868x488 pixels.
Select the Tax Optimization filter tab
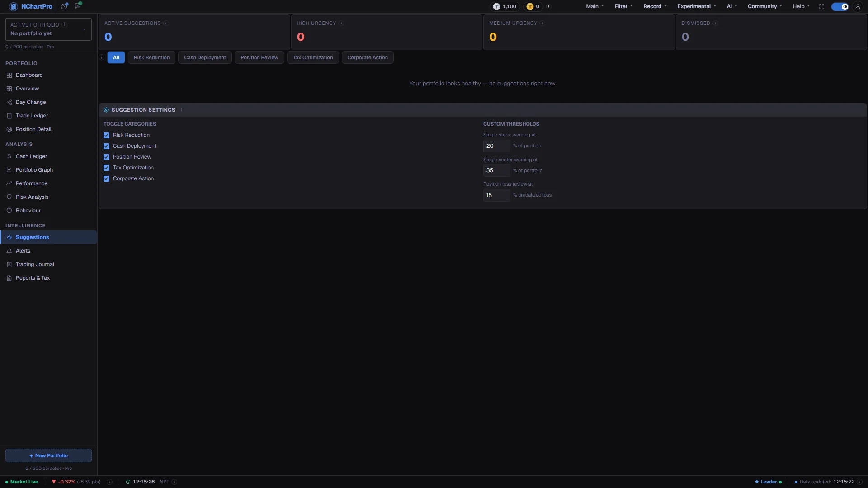tap(312, 57)
